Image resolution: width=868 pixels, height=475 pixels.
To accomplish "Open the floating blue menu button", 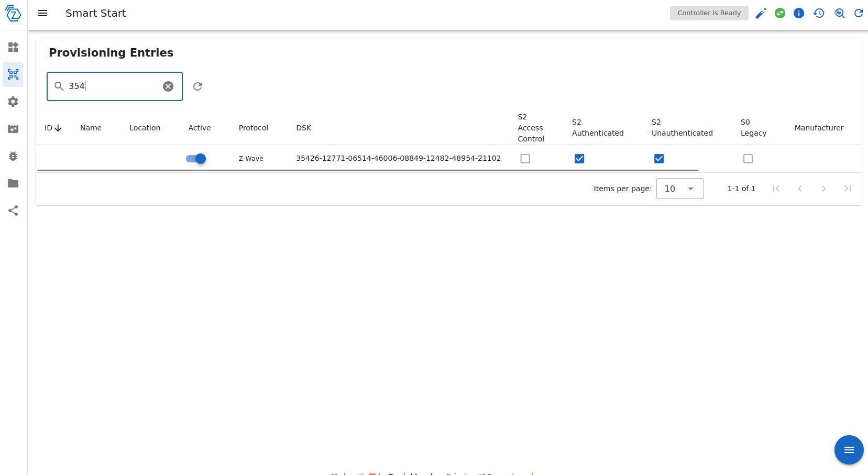I will click(849, 450).
